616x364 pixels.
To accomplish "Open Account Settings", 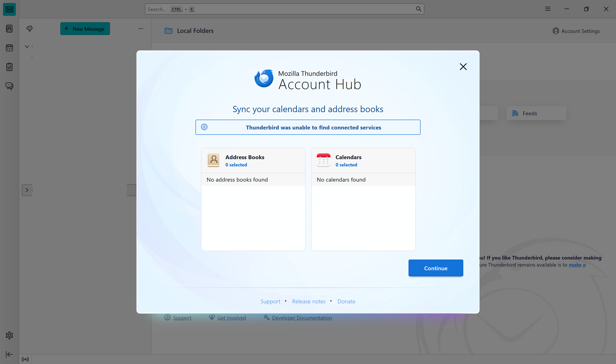I will pyautogui.click(x=576, y=31).
